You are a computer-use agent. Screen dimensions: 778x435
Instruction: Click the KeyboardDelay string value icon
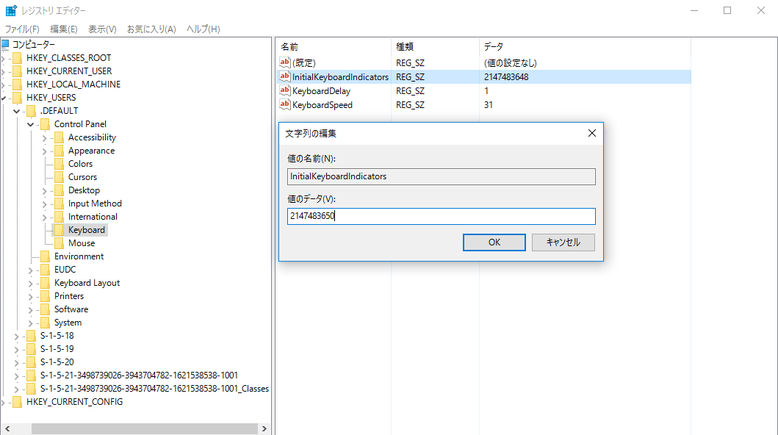click(284, 90)
